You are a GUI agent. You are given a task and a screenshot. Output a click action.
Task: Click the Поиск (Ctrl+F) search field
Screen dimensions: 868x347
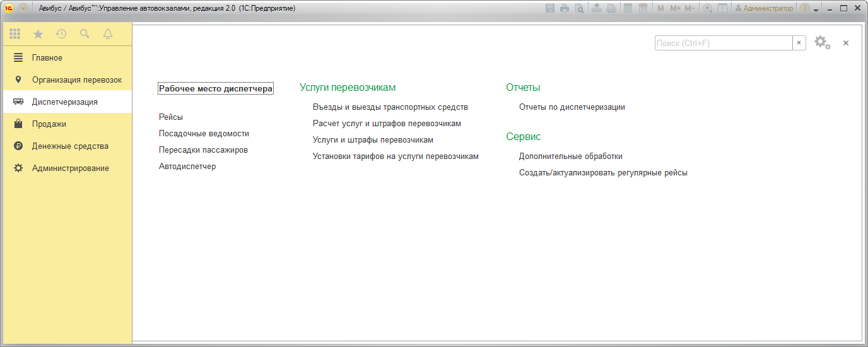[x=723, y=43]
